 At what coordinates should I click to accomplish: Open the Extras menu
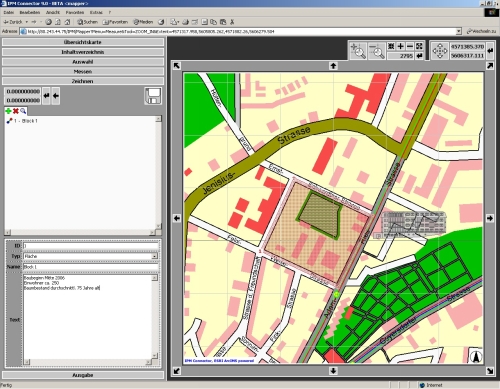coord(96,12)
